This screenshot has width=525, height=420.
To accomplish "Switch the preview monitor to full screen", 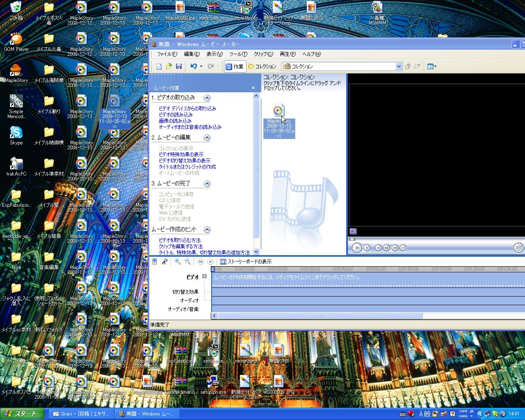I will tap(353, 231).
